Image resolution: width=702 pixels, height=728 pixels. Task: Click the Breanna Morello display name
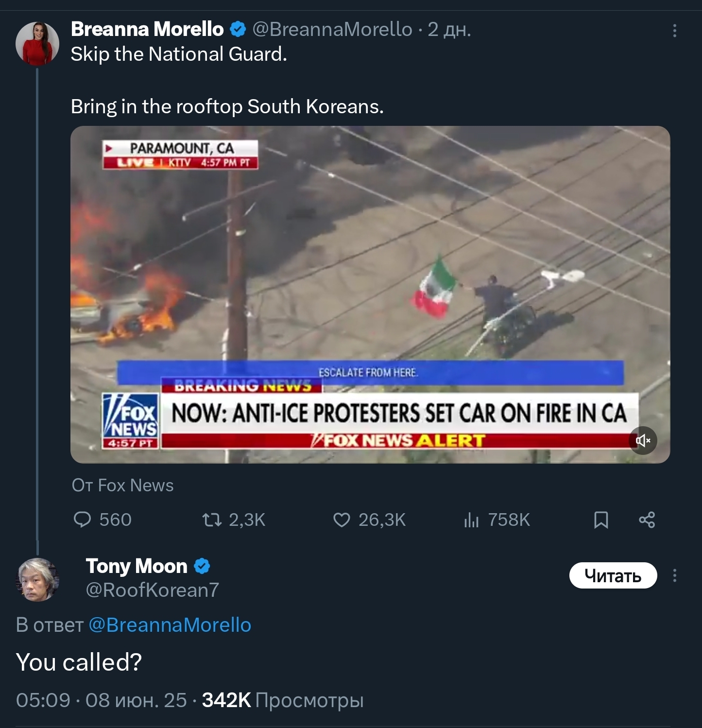(147, 30)
